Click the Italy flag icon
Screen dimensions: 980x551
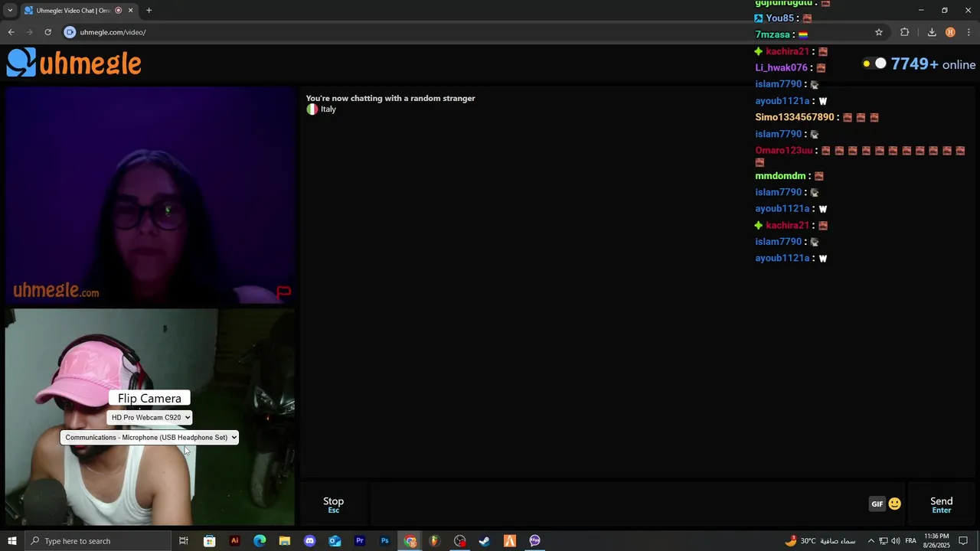click(x=312, y=109)
